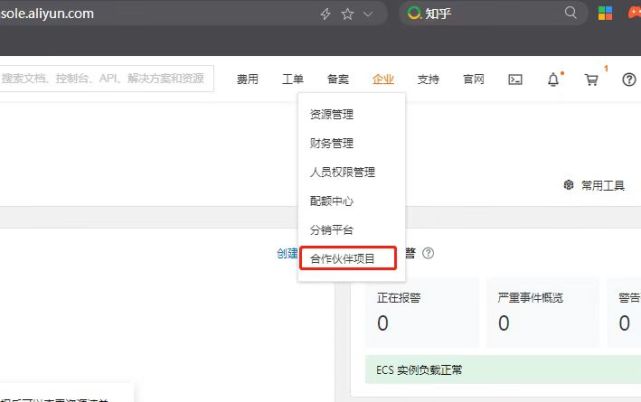Image resolution: width=641 pixels, height=402 pixels.
Task: Click the 严重事件概览 count card
Action: point(542,312)
